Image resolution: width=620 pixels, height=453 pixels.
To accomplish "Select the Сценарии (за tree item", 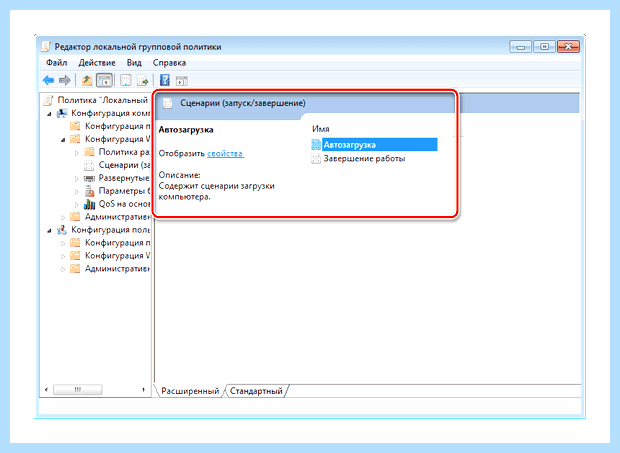I will pos(124,165).
